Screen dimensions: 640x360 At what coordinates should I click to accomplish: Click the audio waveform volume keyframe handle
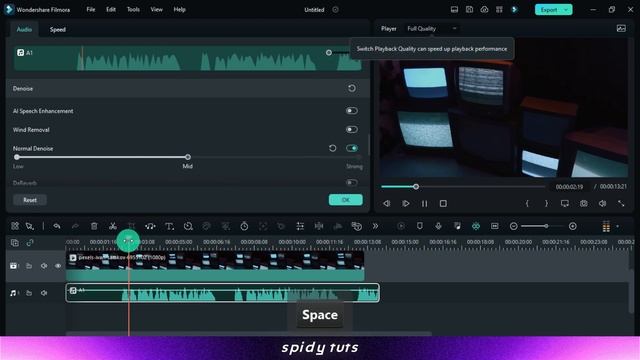329,53
